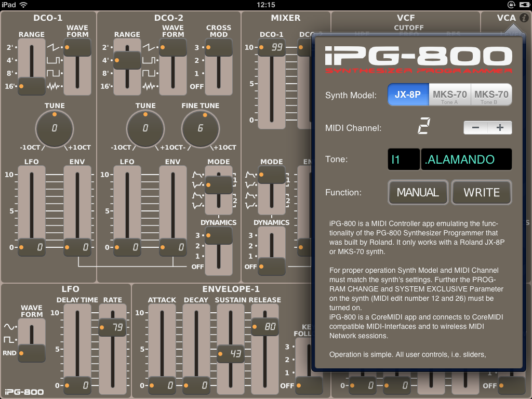
Task: Click the DCO-2 WAVE FORM slider handle
Action: pos(173,47)
